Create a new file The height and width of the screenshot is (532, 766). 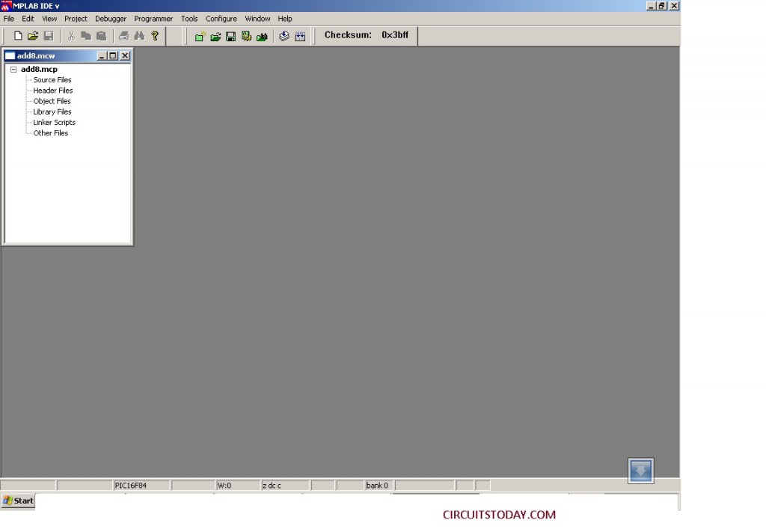(16, 35)
